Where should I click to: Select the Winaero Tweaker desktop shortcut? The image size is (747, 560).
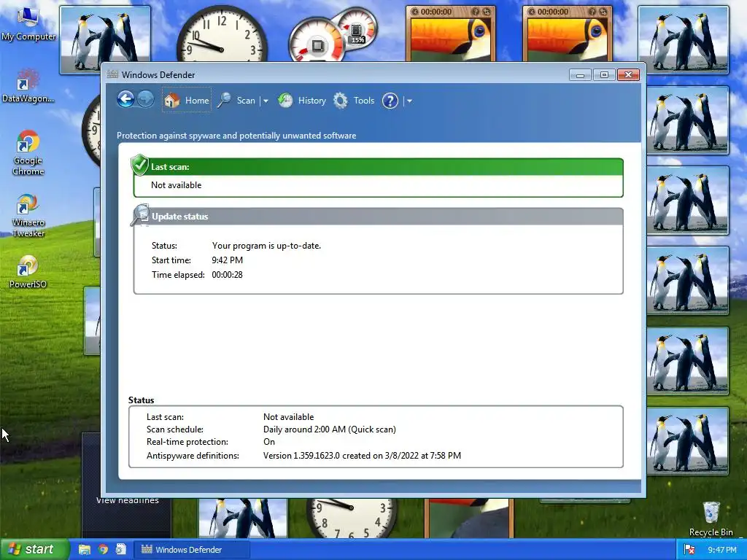[x=28, y=215]
